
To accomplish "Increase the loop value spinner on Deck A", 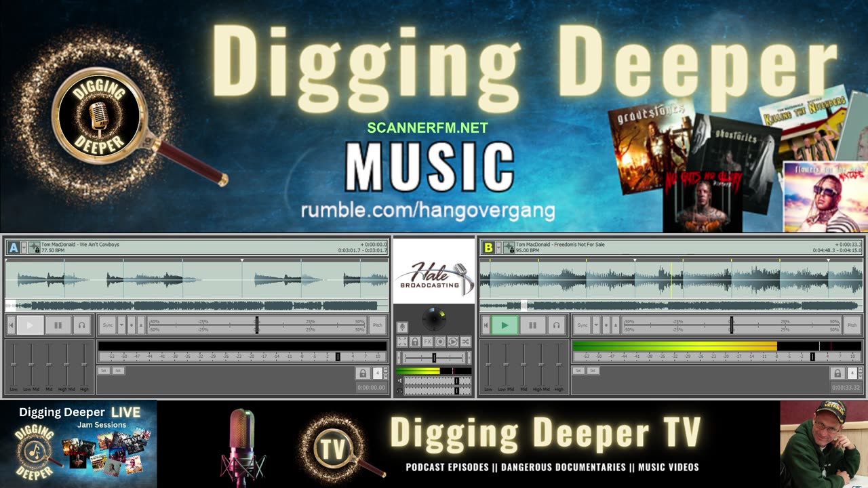I will click(x=386, y=370).
